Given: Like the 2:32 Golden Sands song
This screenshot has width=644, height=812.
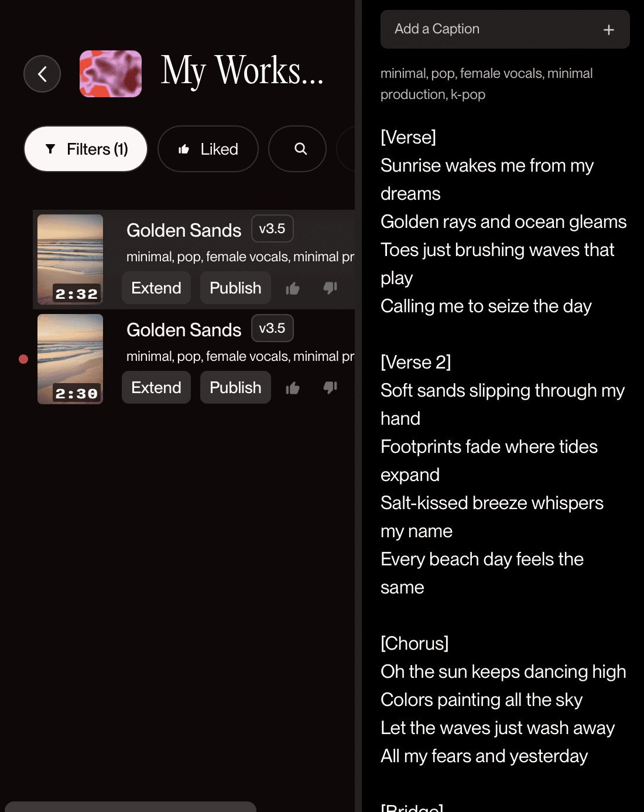Looking at the screenshot, I should 293,288.
